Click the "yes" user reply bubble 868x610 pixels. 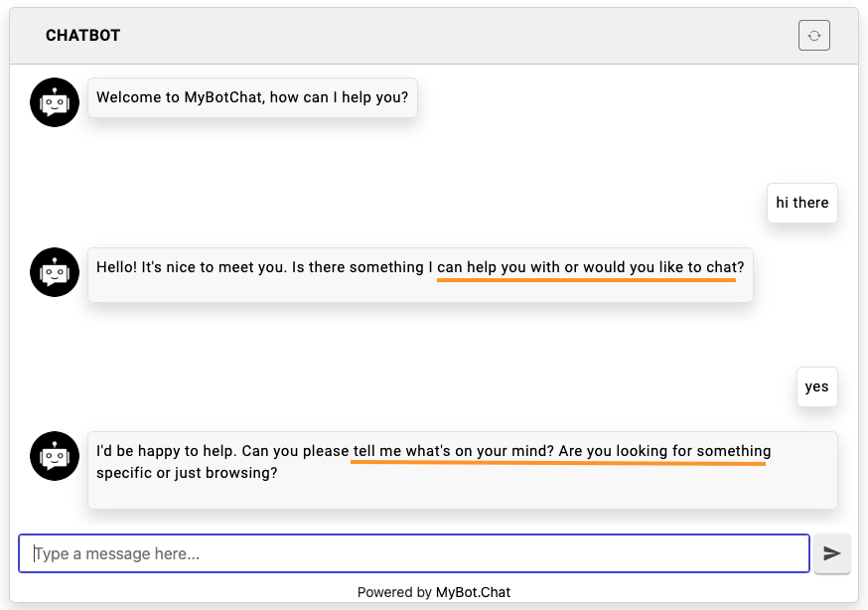(816, 386)
